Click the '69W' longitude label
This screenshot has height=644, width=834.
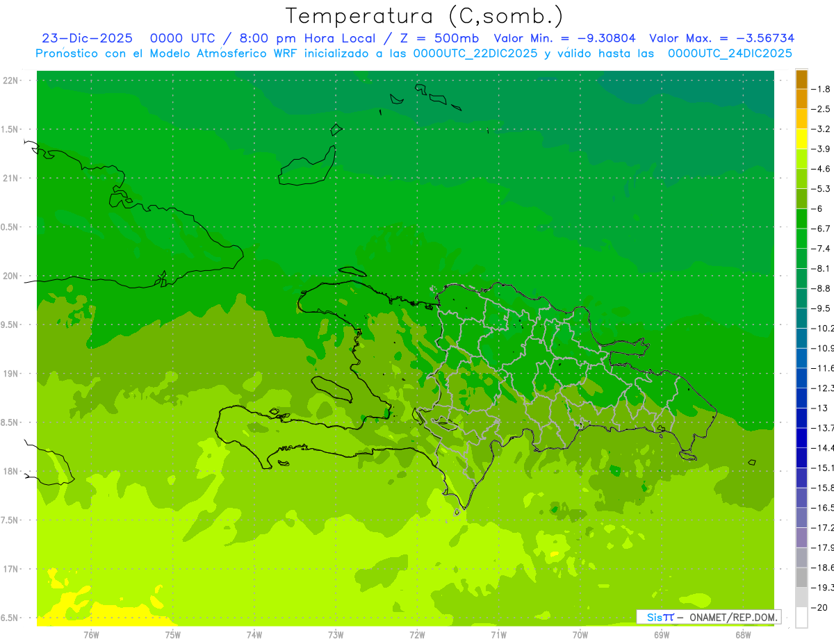662,634
